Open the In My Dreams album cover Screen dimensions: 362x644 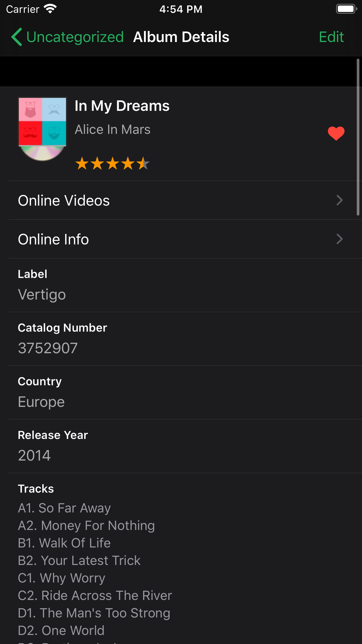click(43, 128)
